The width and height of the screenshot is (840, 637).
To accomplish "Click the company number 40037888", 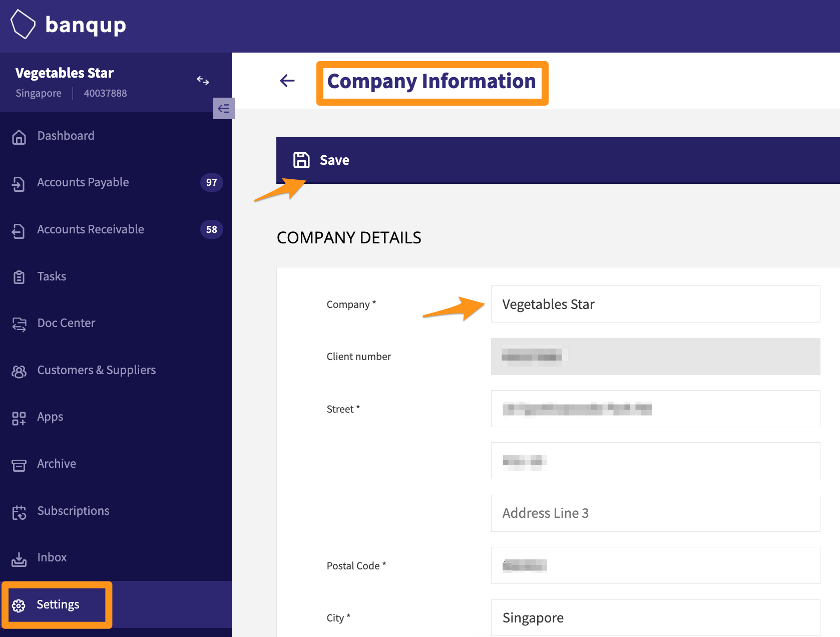I will (105, 93).
